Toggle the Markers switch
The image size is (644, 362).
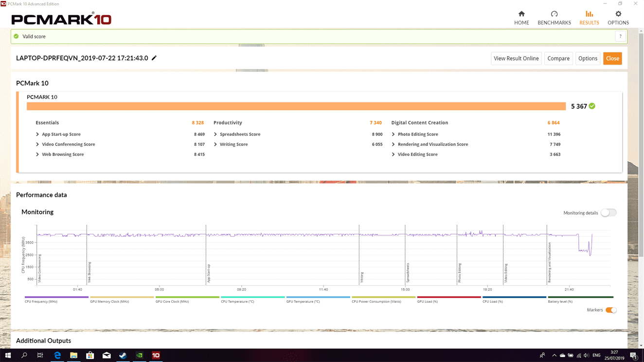[611, 310]
